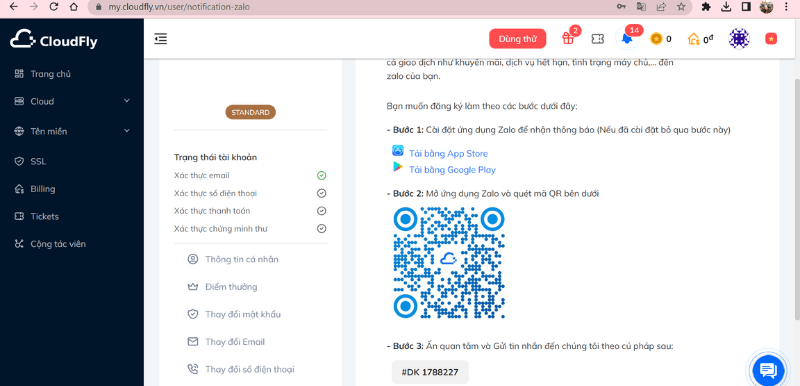
Task: Toggle browser side panel icon
Action: pyautogui.click(x=745, y=7)
